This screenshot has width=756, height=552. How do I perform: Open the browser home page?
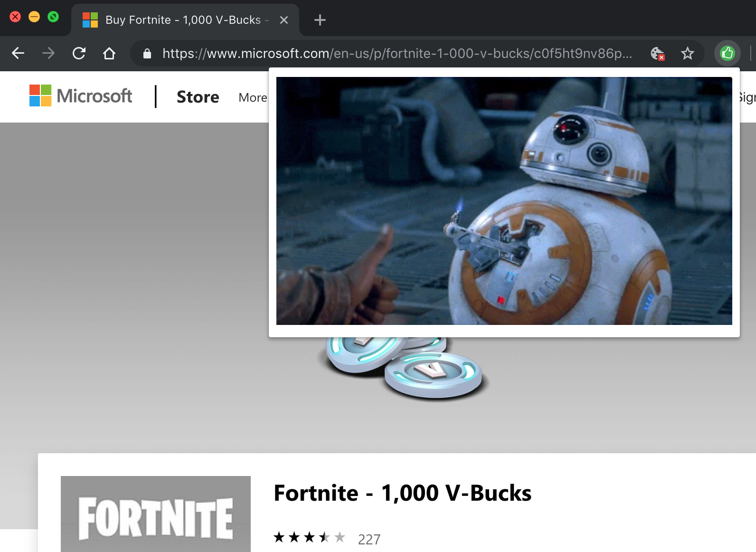109,53
